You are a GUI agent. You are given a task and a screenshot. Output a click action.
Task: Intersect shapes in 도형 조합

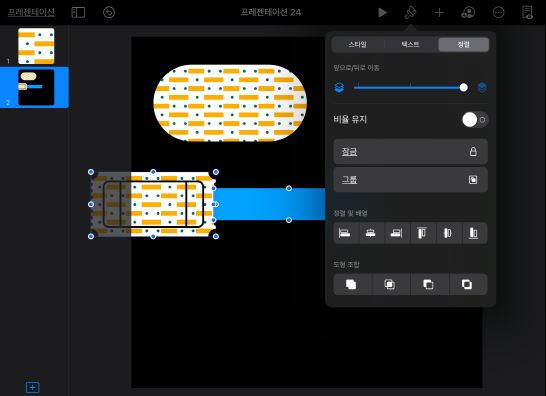[390, 285]
